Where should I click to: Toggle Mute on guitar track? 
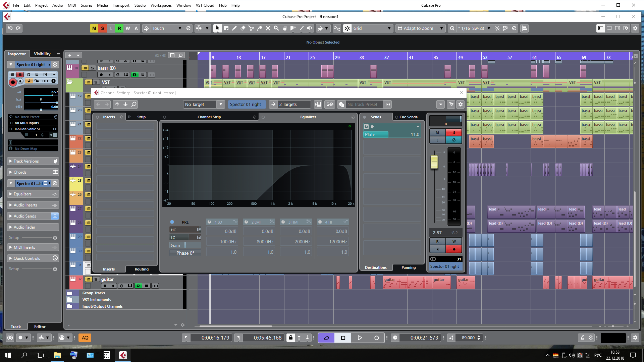(x=89, y=279)
